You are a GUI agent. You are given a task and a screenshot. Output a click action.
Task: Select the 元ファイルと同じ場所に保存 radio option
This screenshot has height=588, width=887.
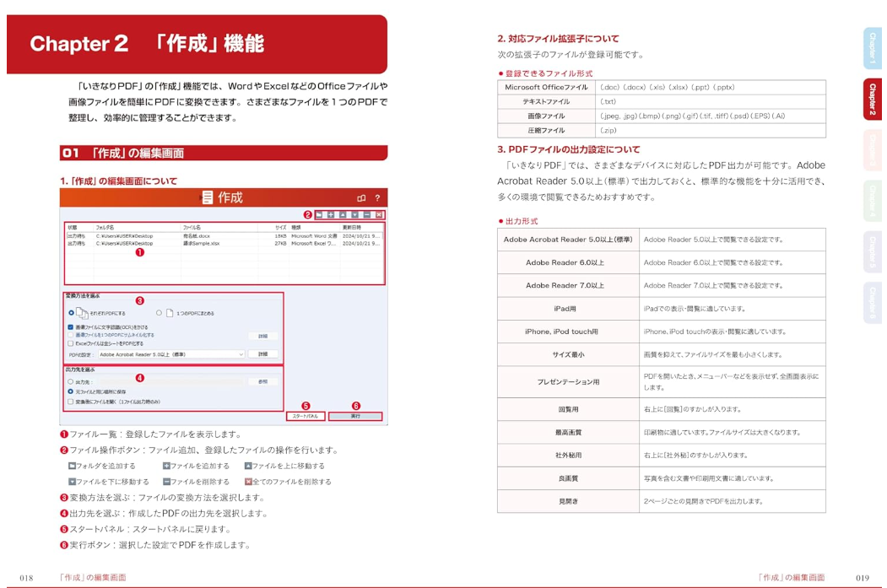pos(71,391)
